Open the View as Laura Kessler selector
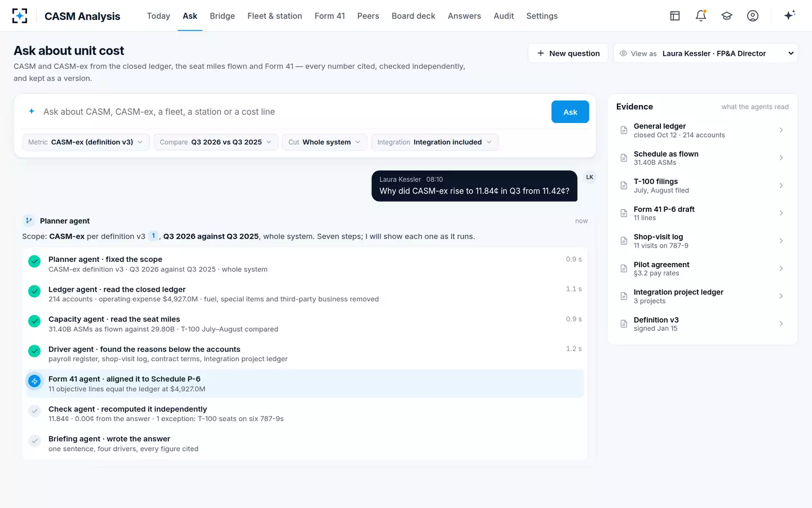 (705, 53)
